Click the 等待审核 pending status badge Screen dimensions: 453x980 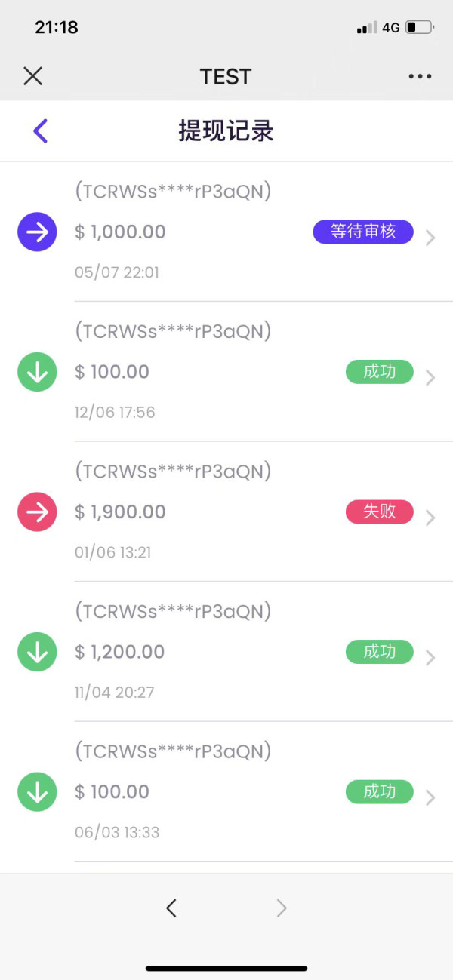pos(363,232)
